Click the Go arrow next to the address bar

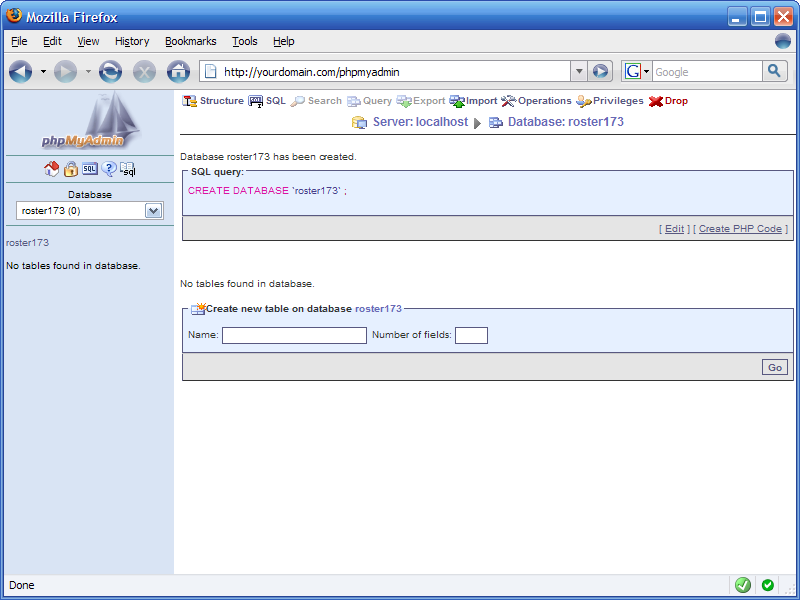tap(600, 71)
